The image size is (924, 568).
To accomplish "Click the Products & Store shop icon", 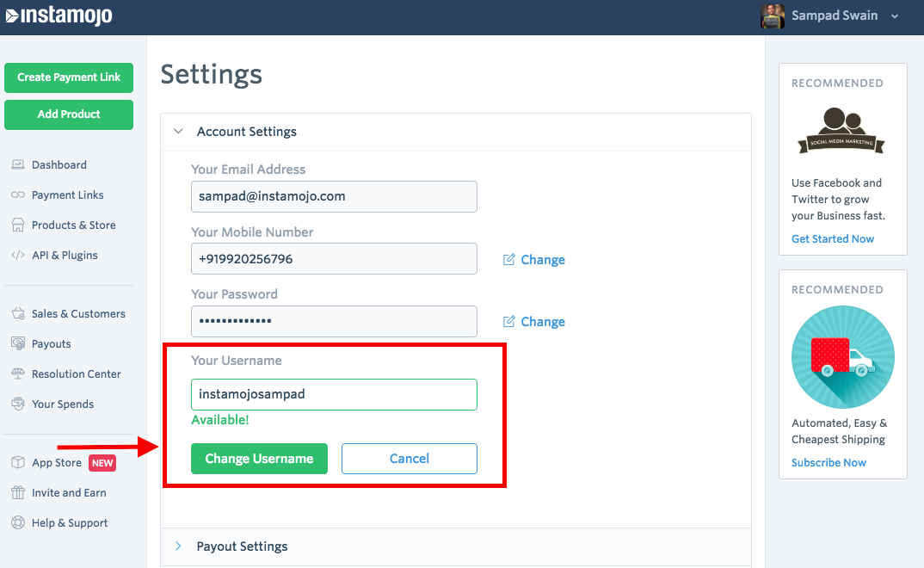I will point(17,225).
